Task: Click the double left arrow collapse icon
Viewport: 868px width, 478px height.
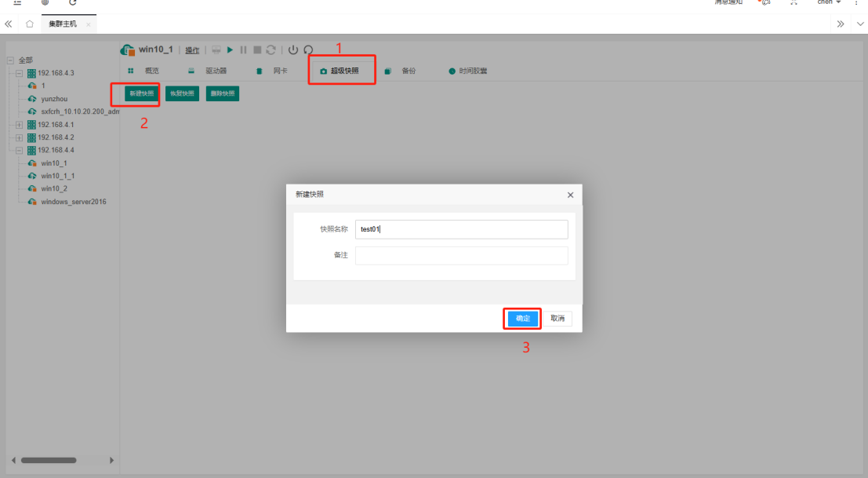Action: coord(9,24)
